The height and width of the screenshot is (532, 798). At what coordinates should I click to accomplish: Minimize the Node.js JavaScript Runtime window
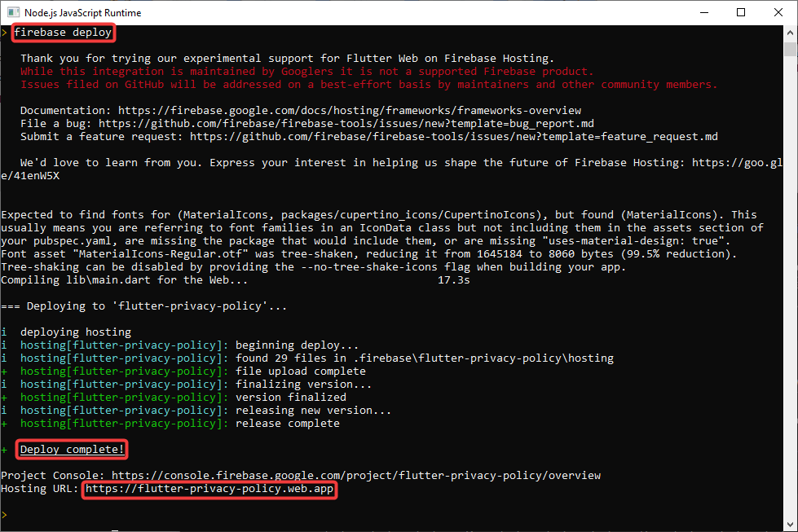(x=703, y=12)
